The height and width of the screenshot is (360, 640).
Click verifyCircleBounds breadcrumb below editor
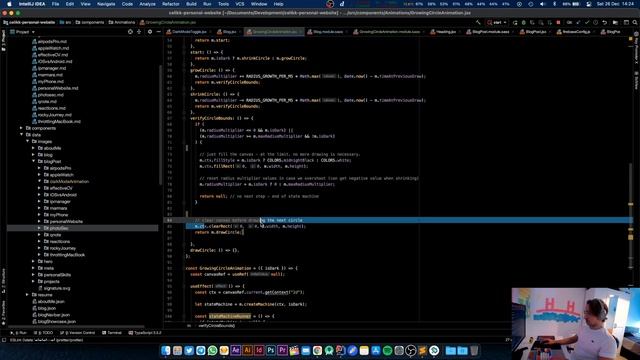[217, 326]
